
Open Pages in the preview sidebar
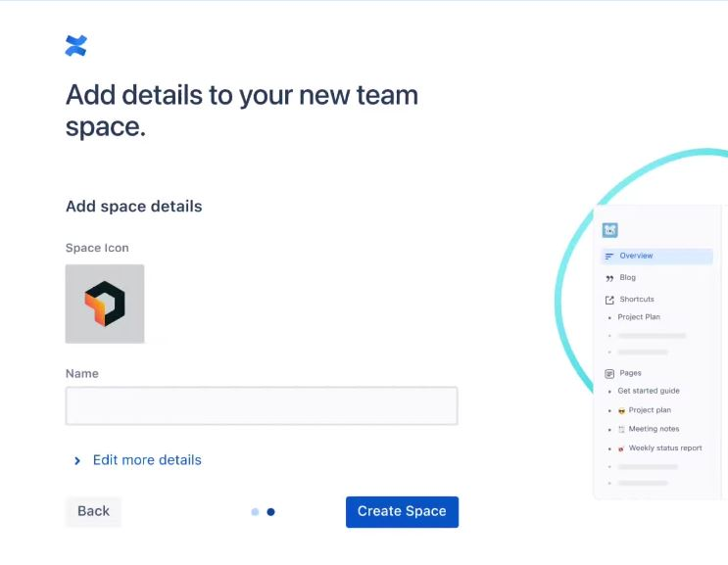tap(630, 373)
